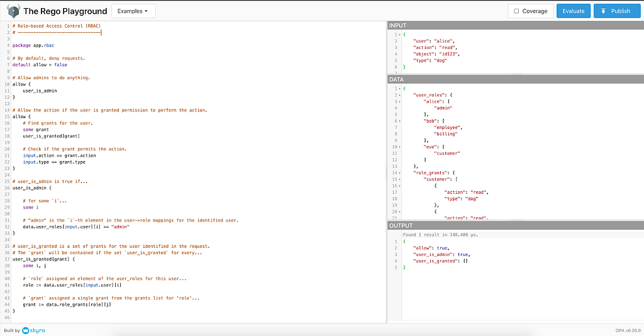This screenshot has height=336, width=644.
Task: Collapse INPUT line 1 fold arrow
Action: pos(399,35)
